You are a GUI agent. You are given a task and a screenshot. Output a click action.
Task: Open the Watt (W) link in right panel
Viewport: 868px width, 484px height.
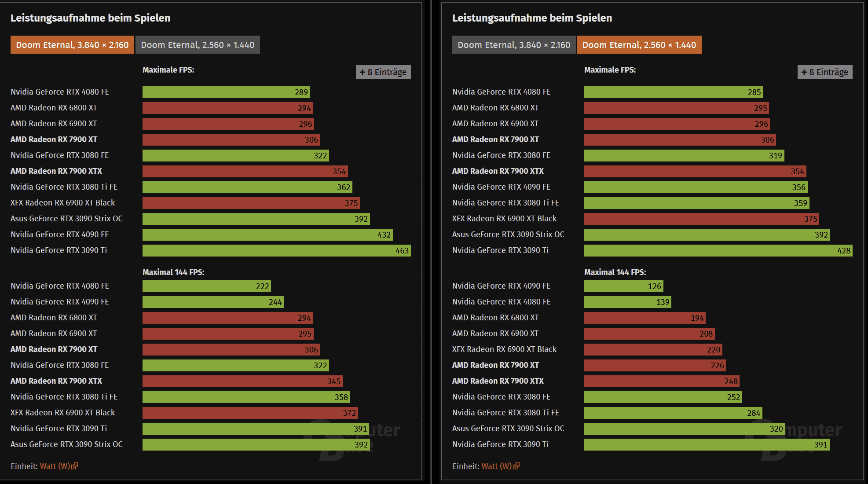(x=496, y=466)
